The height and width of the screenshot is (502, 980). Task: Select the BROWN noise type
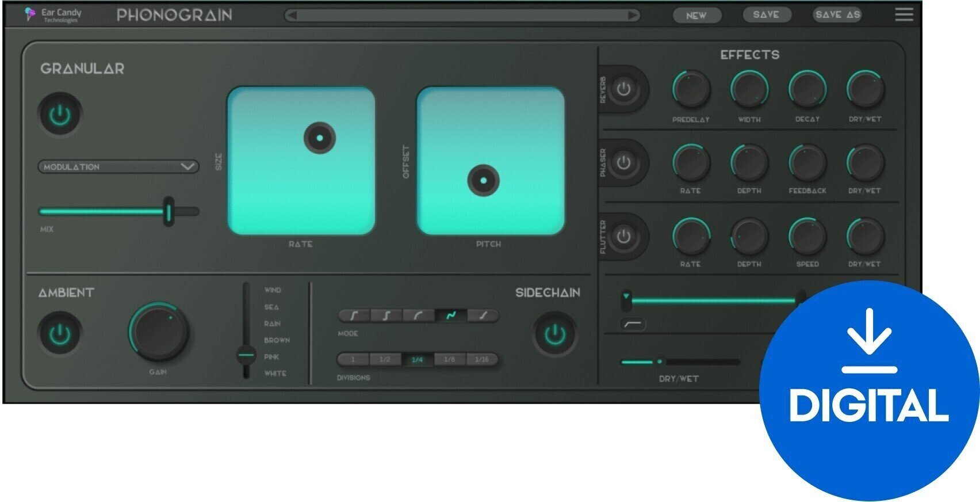[x=277, y=340]
